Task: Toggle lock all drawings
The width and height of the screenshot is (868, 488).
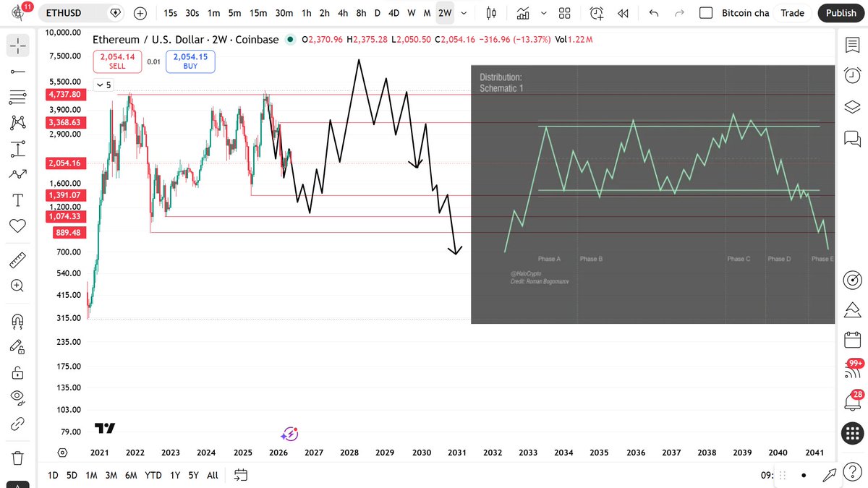Action: [x=18, y=372]
